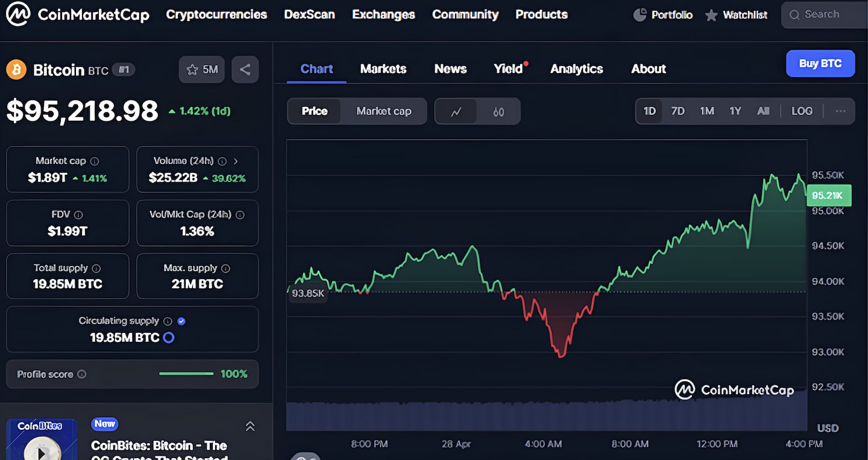
Task: Open CoinBites: Bitcoin article title
Action: tap(159, 452)
